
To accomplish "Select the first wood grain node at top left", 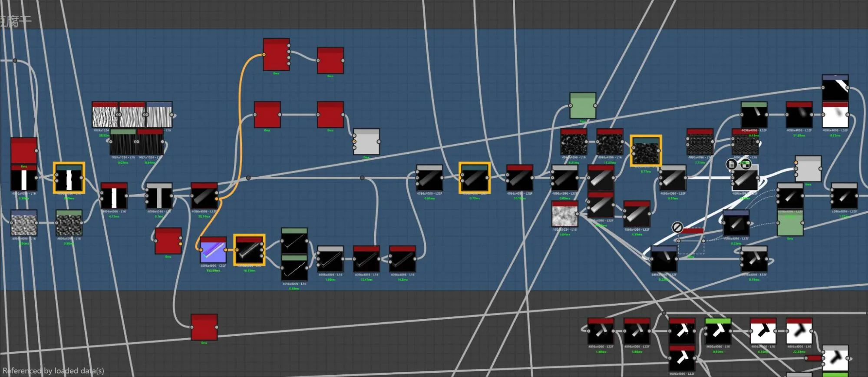I will (105, 115).
